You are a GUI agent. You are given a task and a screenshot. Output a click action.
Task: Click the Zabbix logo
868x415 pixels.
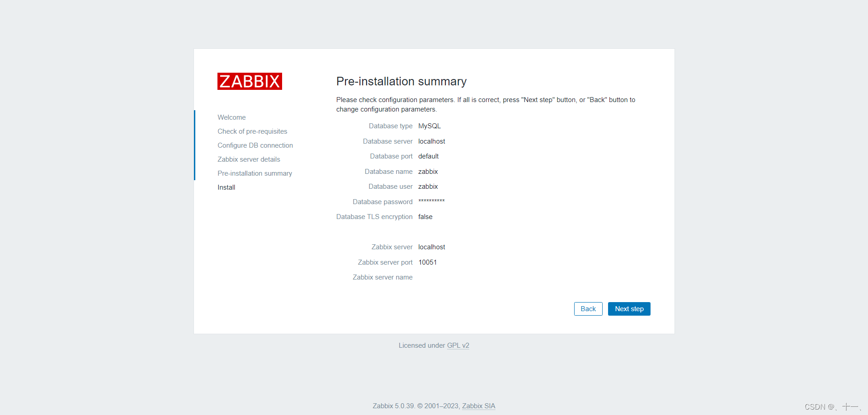250,81
